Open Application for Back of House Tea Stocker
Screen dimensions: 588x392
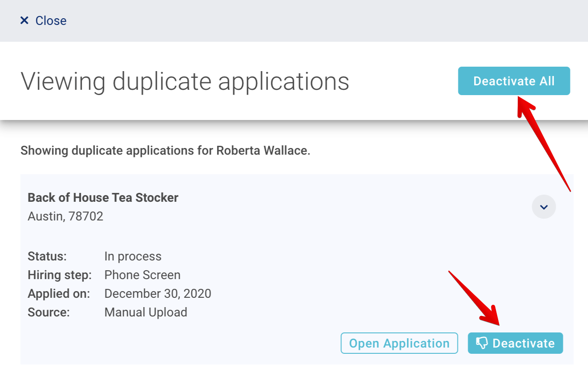(x=399, y=343)
